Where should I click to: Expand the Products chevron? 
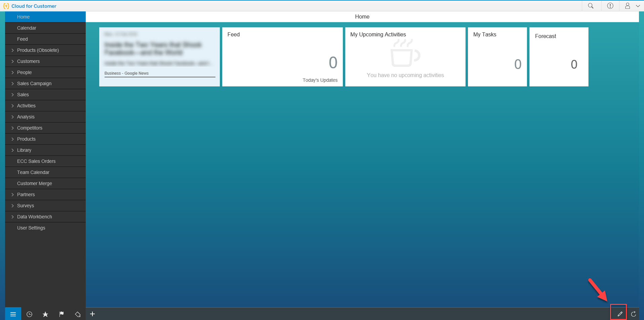(13, 139)
